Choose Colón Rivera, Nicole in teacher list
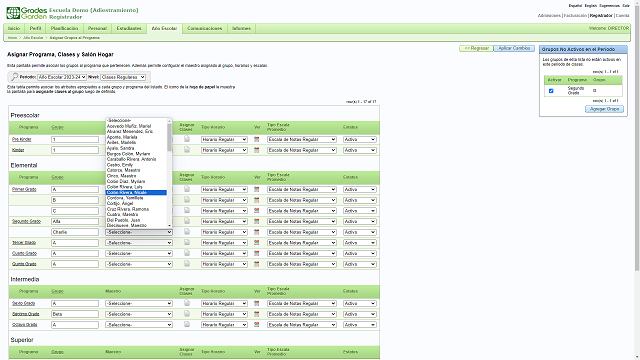Image resolution: width=640 pixels, height=360 pixels. coord(136,192)
